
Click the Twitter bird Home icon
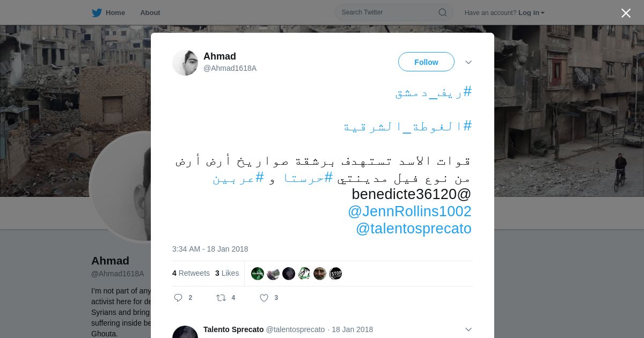[97, 13]
